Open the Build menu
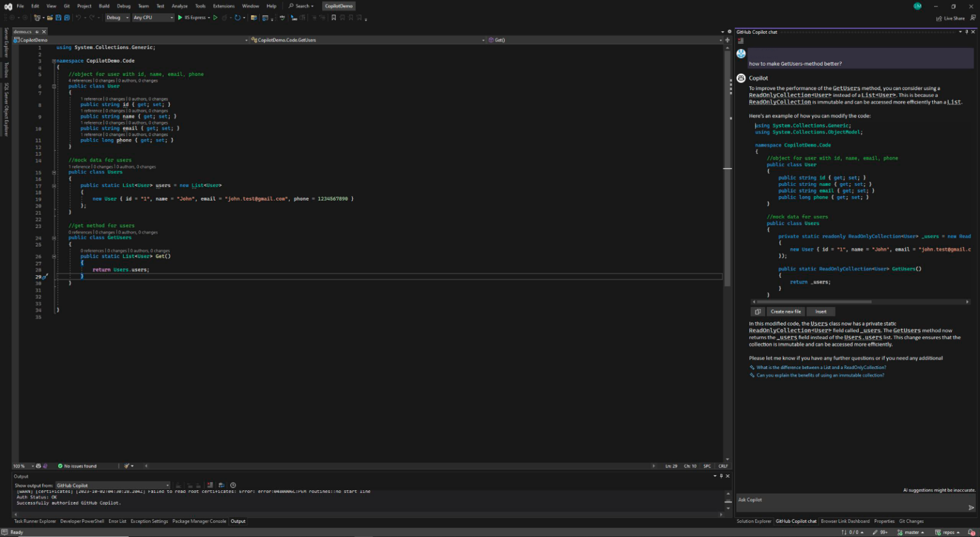The width and height of the screenshot is (980, 537). pyautogui.click(x=104, y=6)
